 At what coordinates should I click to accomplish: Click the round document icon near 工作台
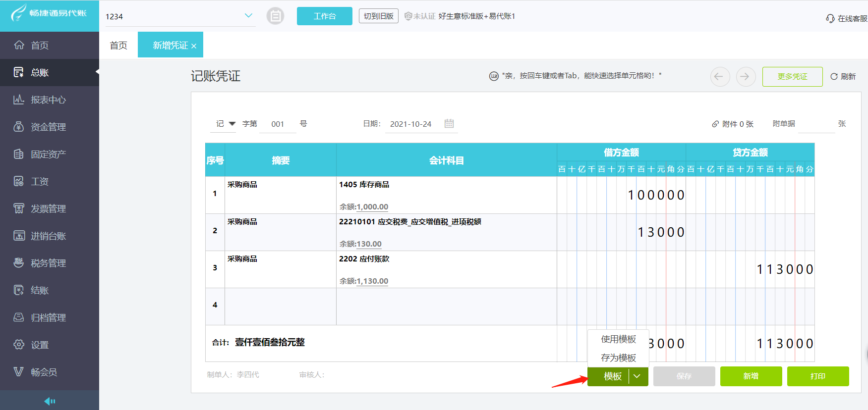[x=275, y=16]
